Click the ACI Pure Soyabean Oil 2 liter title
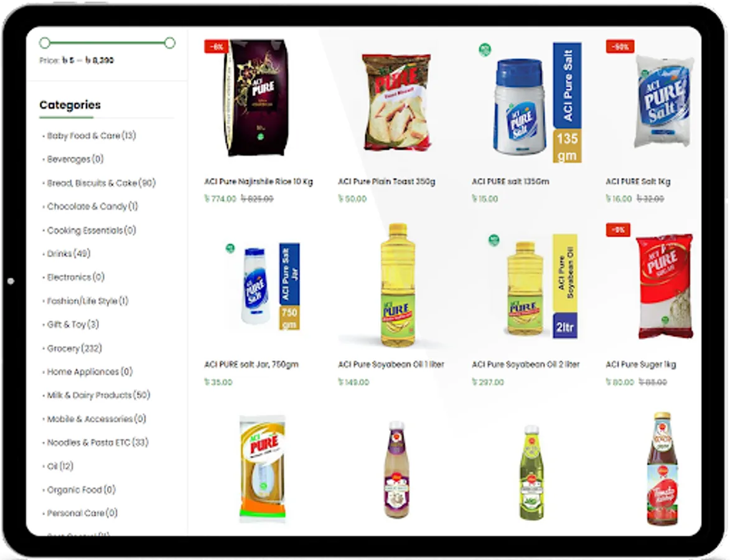Image resolution: width=730 pixels, height=560 pixels. point(526,365)
